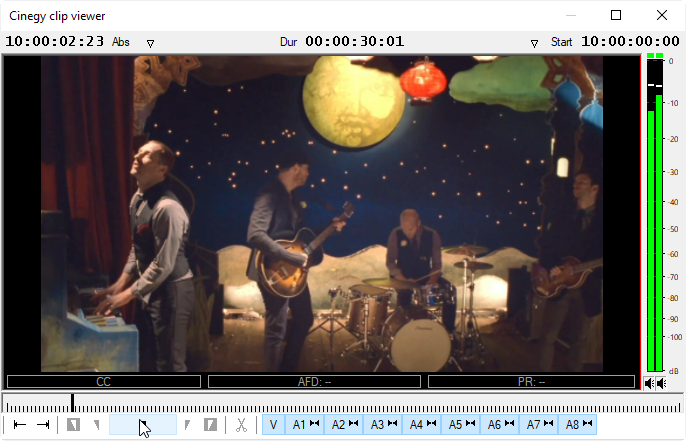Click the scissors cut icon
Image resolution: width=686 pixels, height=441 pixels.
241,425
